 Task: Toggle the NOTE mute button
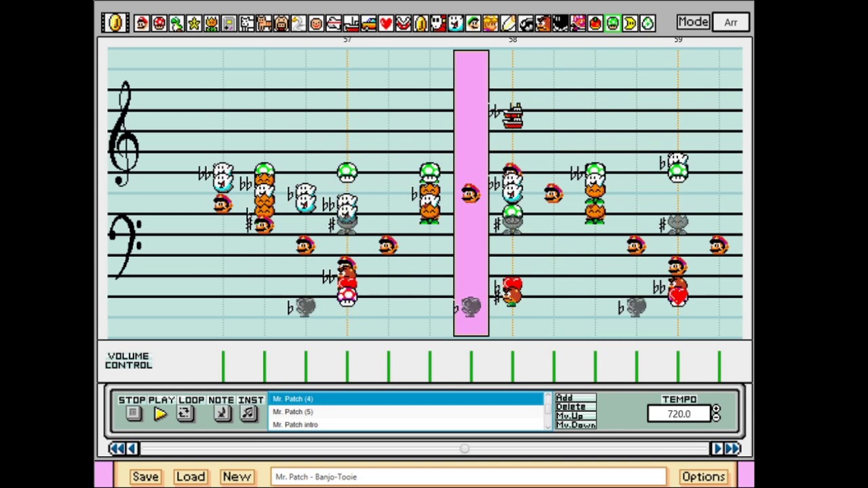point(221,413)
